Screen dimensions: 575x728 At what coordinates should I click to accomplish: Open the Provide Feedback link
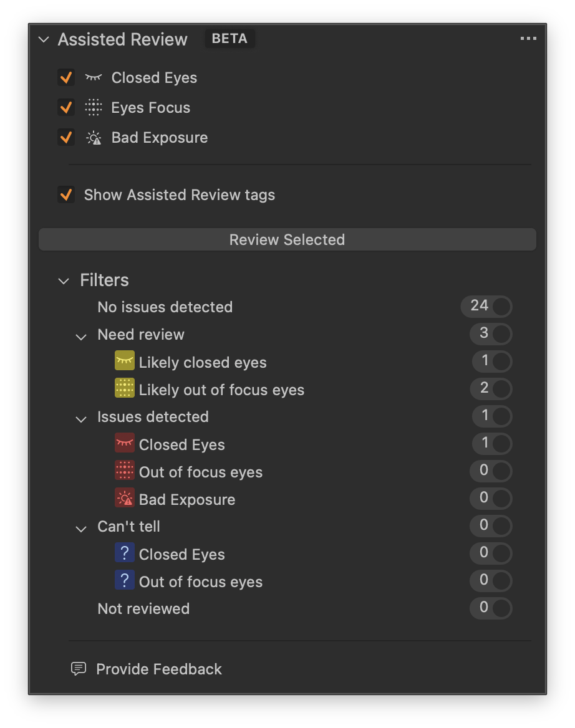tap(159, 669)
